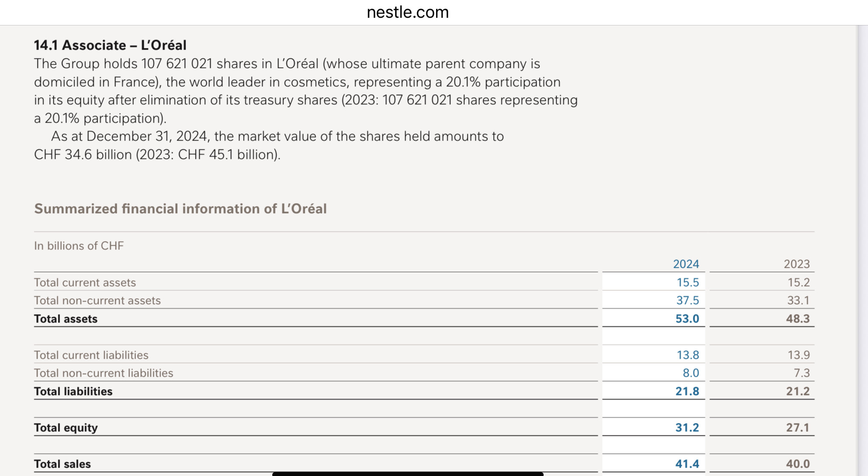Screen dimensions: 868x476
Task: Select the 2023 column header
Action: (796, 264)
